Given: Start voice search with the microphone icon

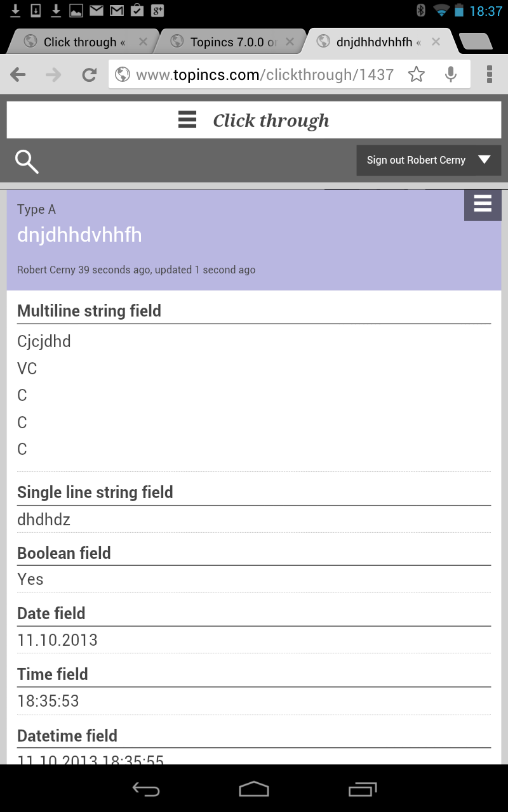Looking at the screenshot, I should point(451,74).
